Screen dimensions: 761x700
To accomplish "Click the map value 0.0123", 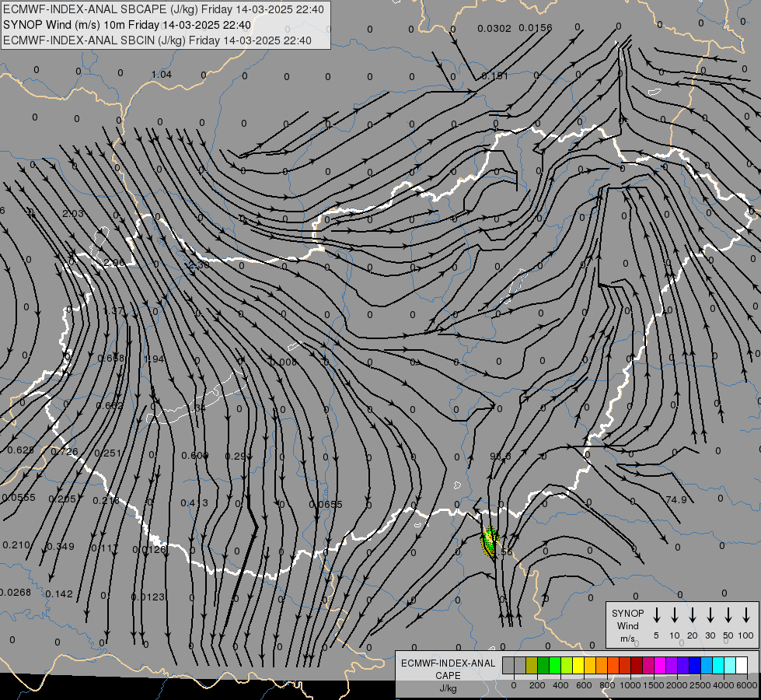I will 148,597.
